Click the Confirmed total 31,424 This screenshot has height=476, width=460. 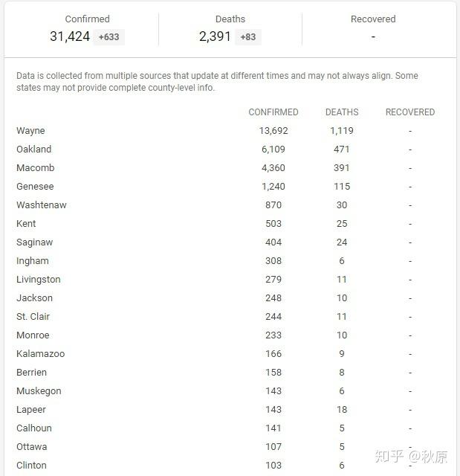click(70, 36)
